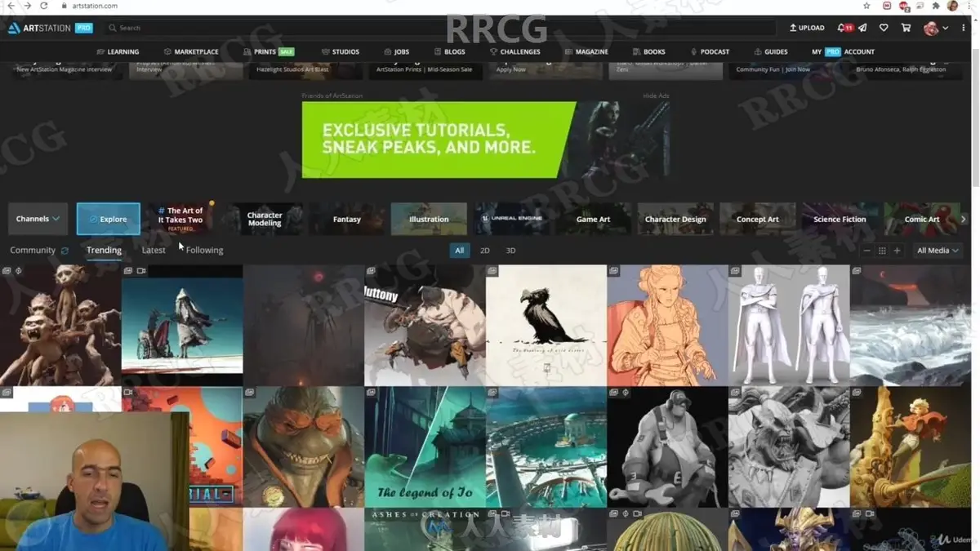Open The Legend of Jo thumbnail
Screen dimensions: 980x551
tap(425, 447)
